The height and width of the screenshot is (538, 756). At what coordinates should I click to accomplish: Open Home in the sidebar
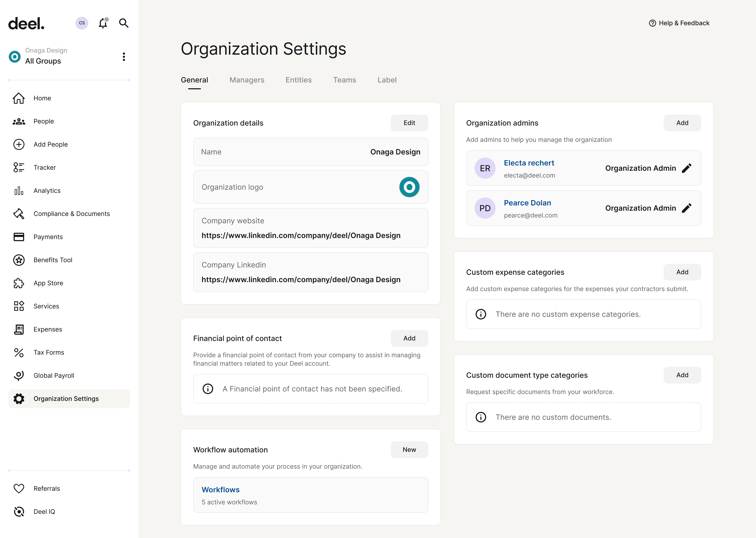tap(69, 98)
